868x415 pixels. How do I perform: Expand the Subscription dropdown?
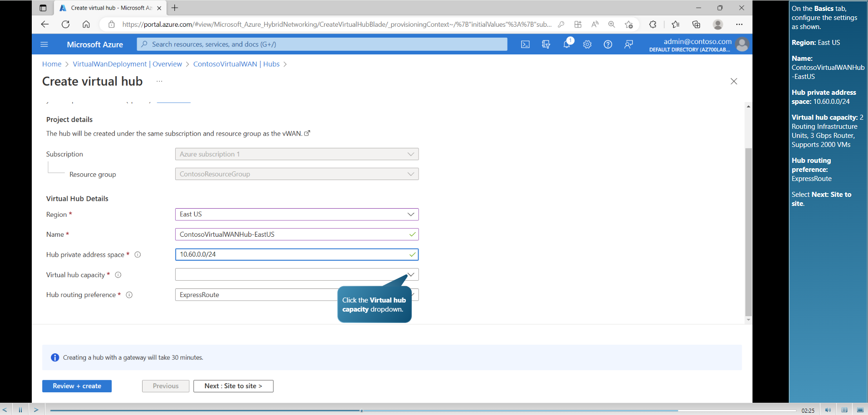[x=297, y=154]
